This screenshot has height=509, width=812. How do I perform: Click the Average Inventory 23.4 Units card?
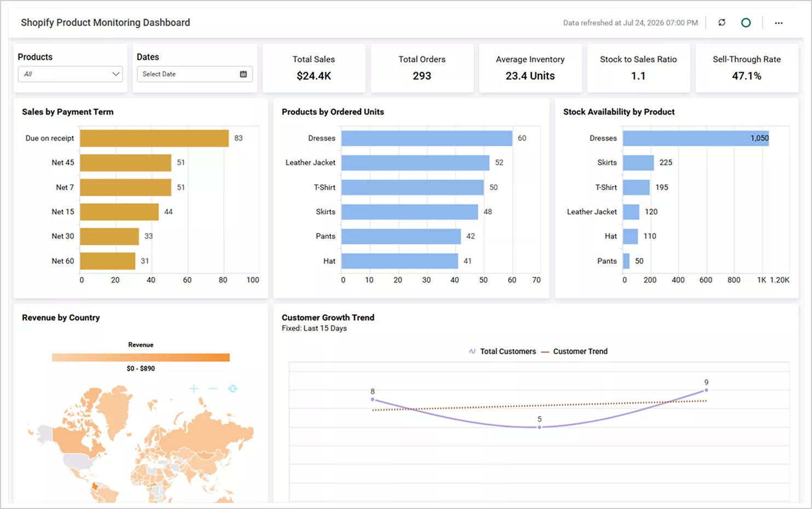tap(530, 68)
